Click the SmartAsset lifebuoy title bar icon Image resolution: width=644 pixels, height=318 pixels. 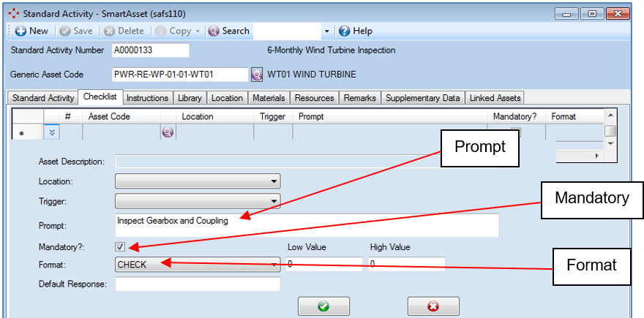(x=14, y=14)
